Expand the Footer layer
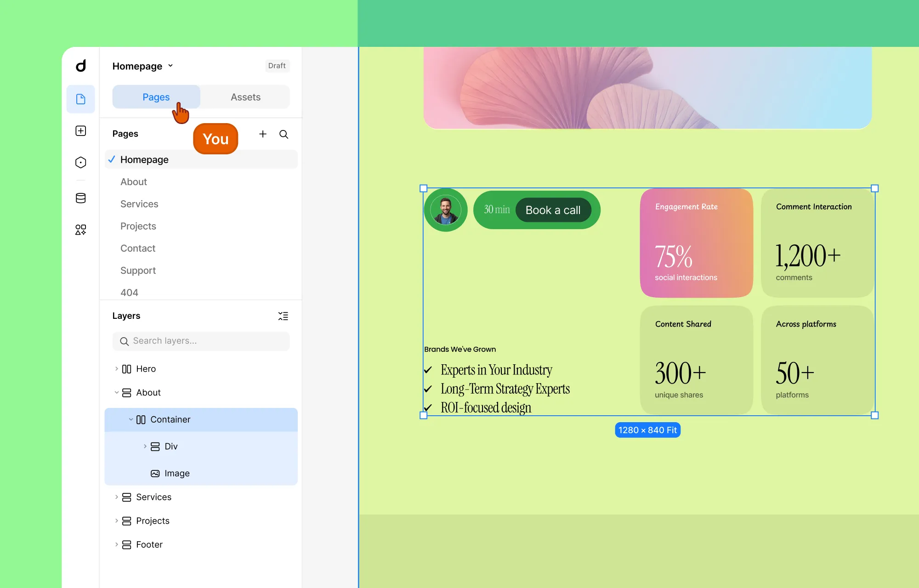919x588 pixels. pyautogui.click(x=116, y=544)
